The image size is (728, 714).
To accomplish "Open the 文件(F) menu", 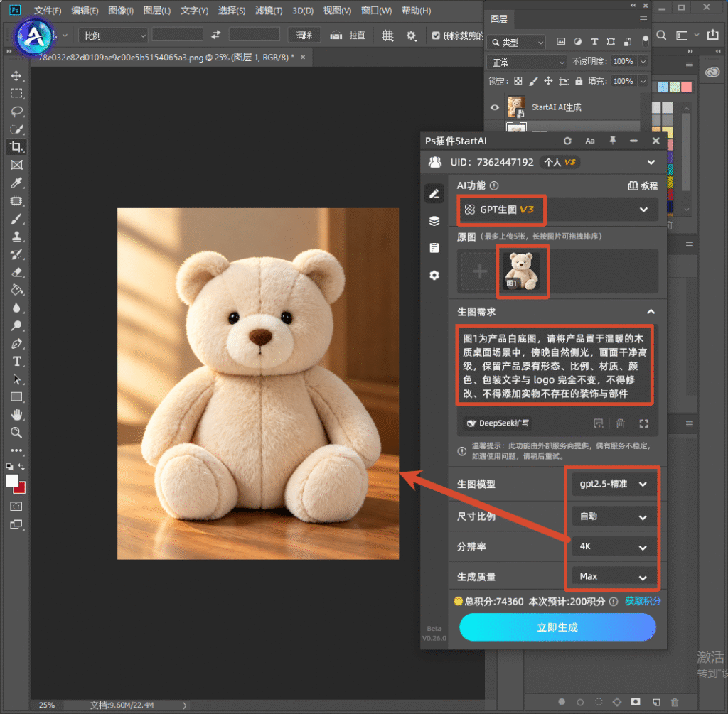I will [x=48, y=10].
